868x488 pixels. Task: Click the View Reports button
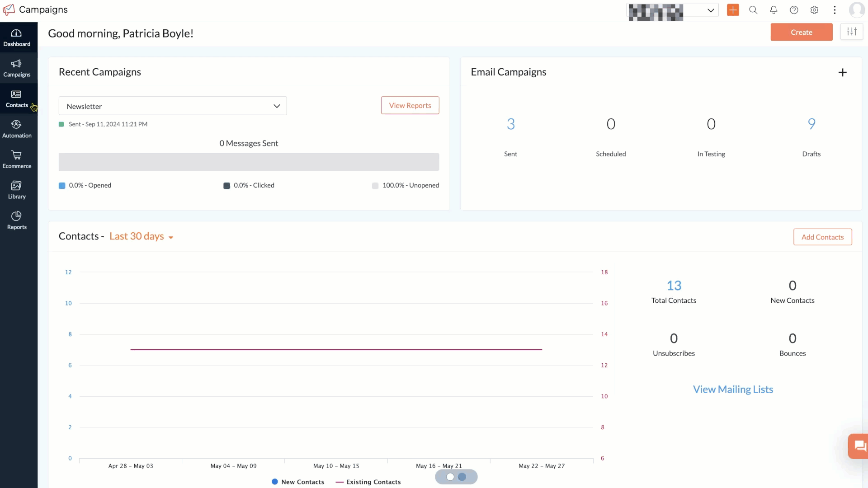click(x=410, y=105)
